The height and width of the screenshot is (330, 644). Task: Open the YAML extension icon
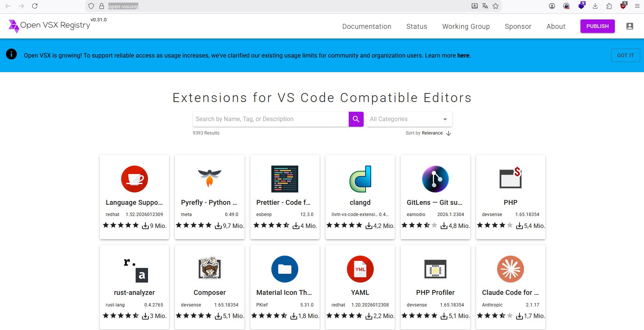[360, 269]
